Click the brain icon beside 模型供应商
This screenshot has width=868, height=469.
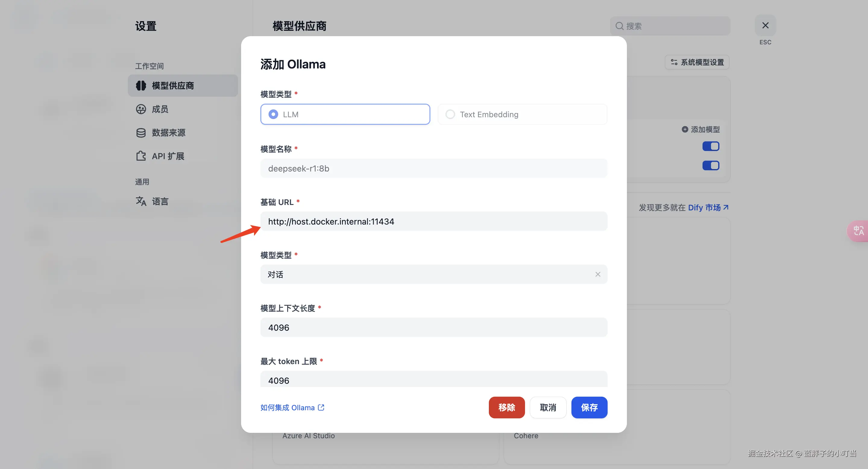click(x=141, y=86)
